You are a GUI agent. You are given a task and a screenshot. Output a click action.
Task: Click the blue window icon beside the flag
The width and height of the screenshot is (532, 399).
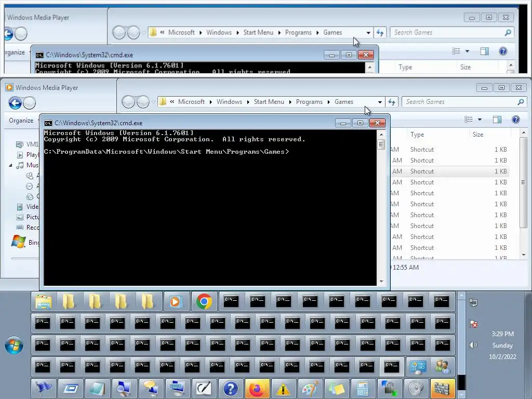click(70, 389)
